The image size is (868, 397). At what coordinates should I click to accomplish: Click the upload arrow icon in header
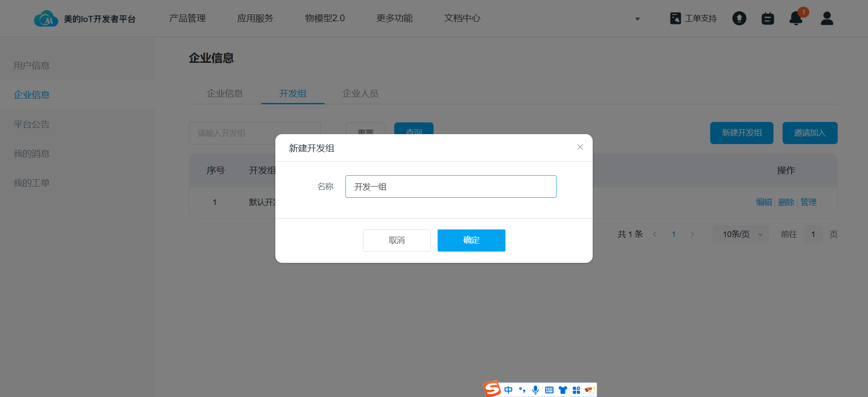click(739, 19)
